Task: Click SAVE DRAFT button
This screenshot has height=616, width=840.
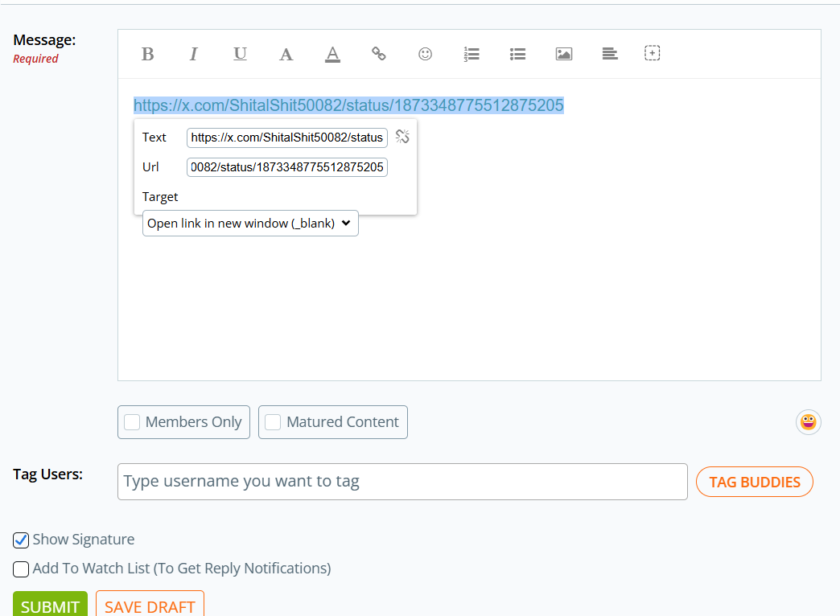Action: coord(150,606)
